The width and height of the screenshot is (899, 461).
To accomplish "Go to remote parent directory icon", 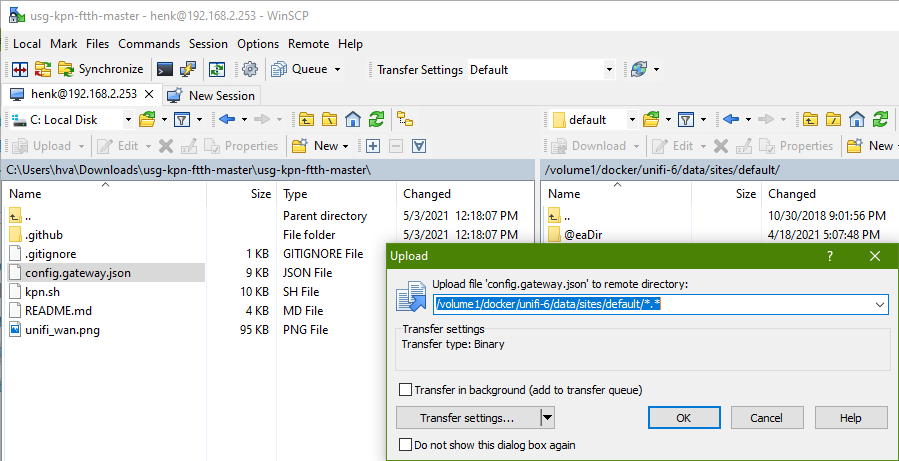I will 810,120.
